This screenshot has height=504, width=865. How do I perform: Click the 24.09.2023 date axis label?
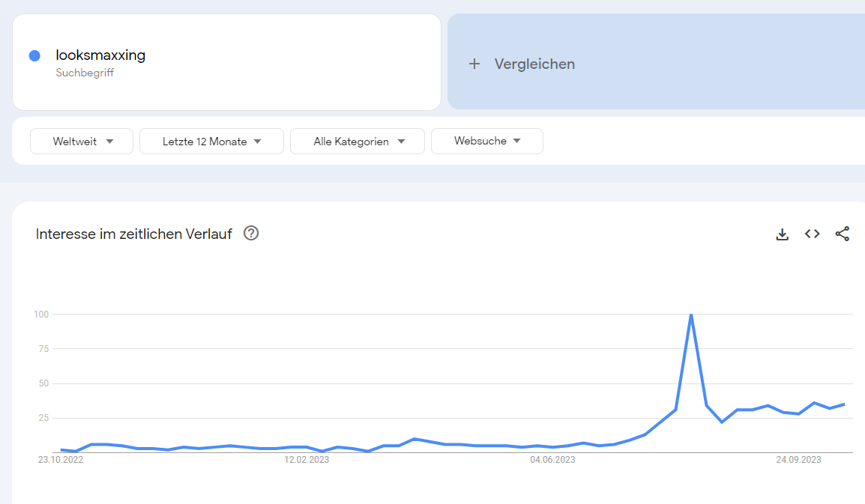click(798, 460)
